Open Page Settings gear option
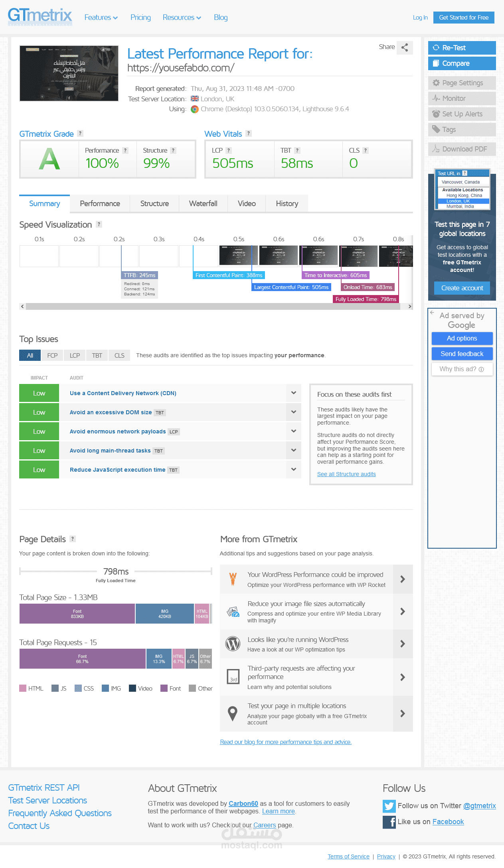The width and height of the screenshot is (504, 868). click(x=462, y=83)
